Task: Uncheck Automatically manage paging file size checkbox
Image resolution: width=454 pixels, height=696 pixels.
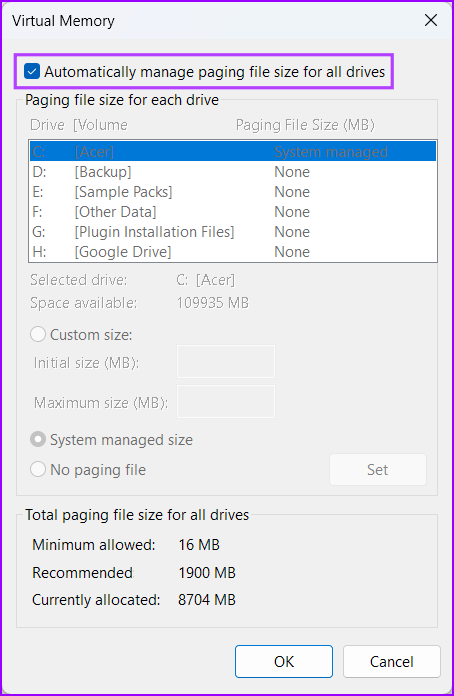Action: (32, 71)
